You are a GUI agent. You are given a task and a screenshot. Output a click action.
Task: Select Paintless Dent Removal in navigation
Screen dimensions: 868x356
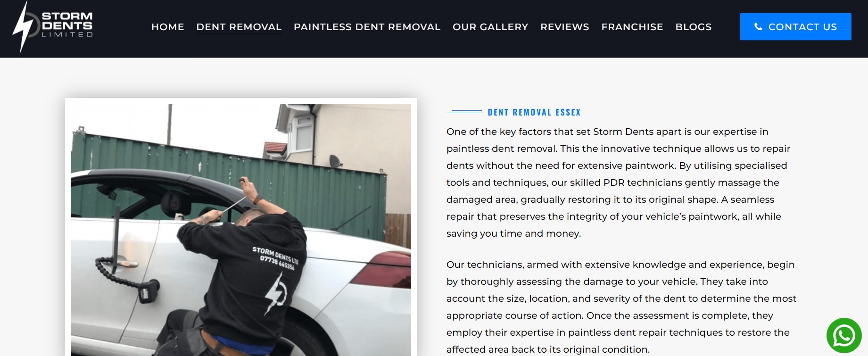pyautogui.click(x=367, y=27)
